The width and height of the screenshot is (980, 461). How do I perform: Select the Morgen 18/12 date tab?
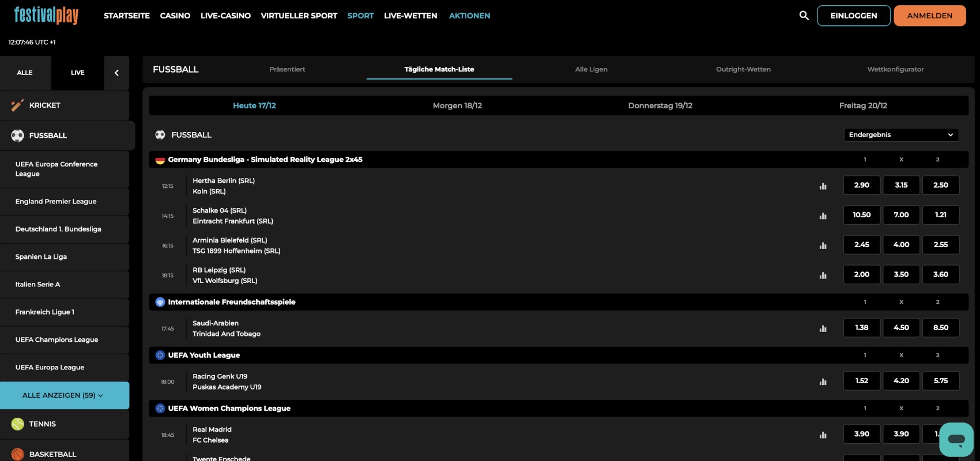[457, 105]
